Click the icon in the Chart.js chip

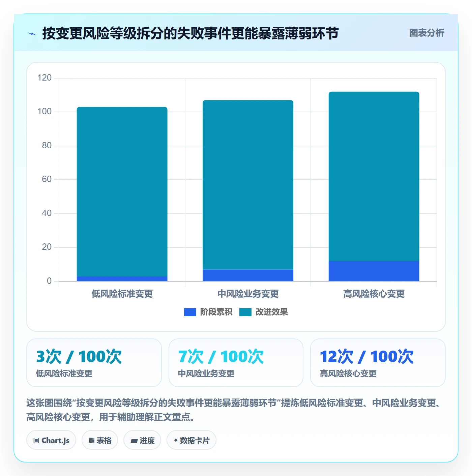36,441
